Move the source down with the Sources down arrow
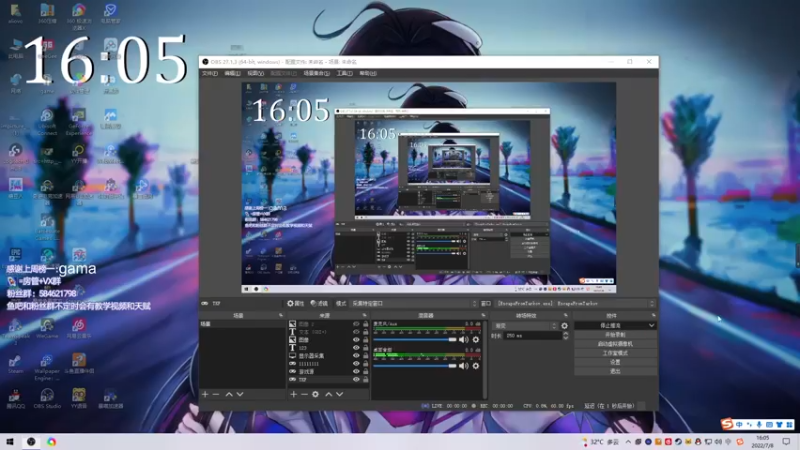The image size is (800, 450). point(339,394)
